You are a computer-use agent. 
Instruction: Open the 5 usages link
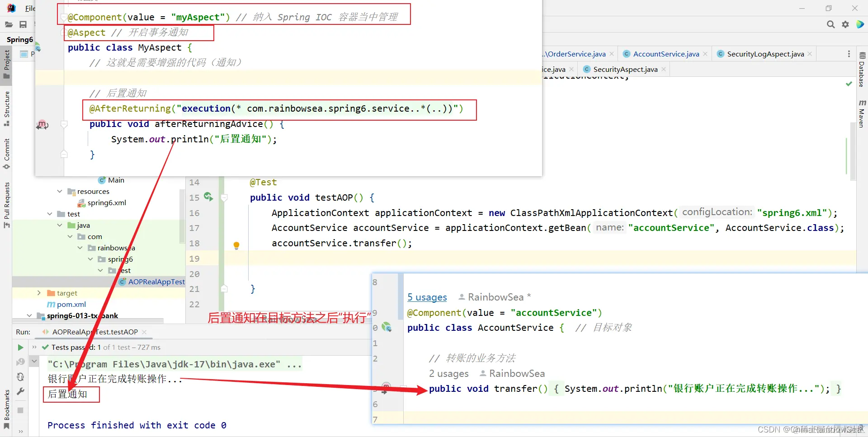[x=427, y=297]
